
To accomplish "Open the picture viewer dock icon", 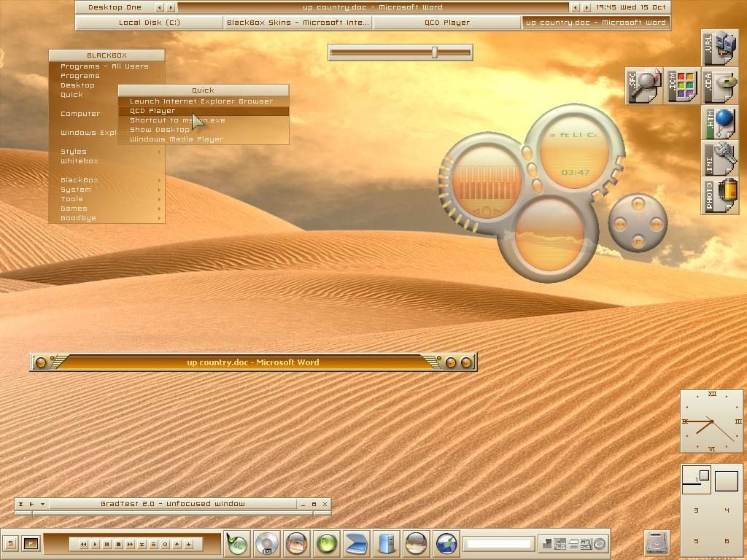I will click(296, 543).
